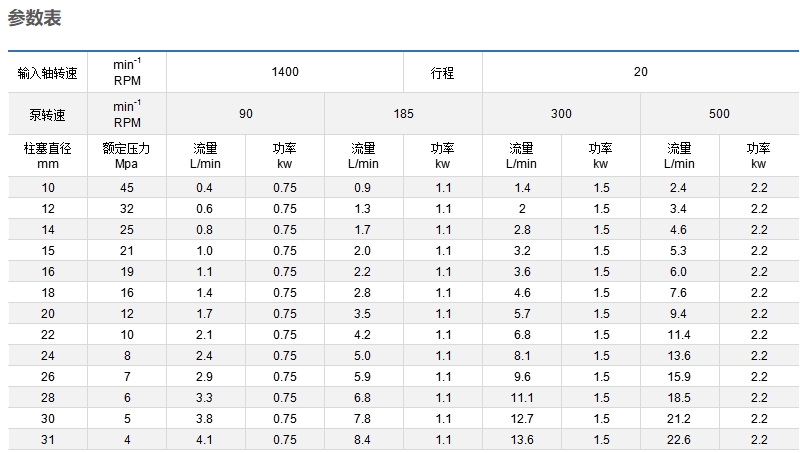Click the 泵转速 row header
The height and width of the screenshot is (453, 800).
47,114
